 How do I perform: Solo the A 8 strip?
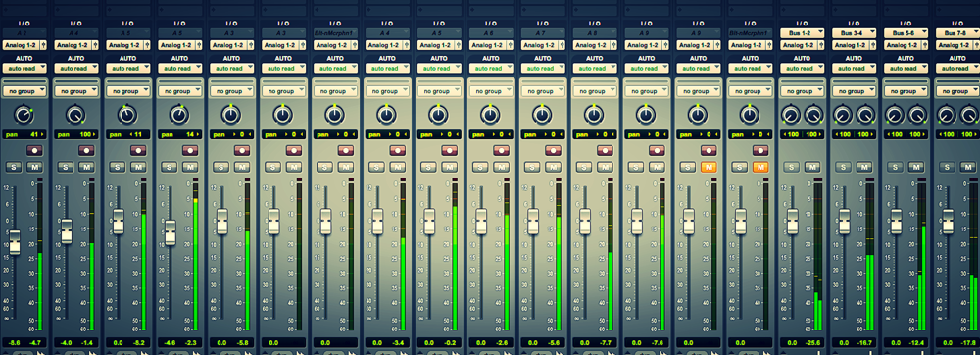point(584,167)
